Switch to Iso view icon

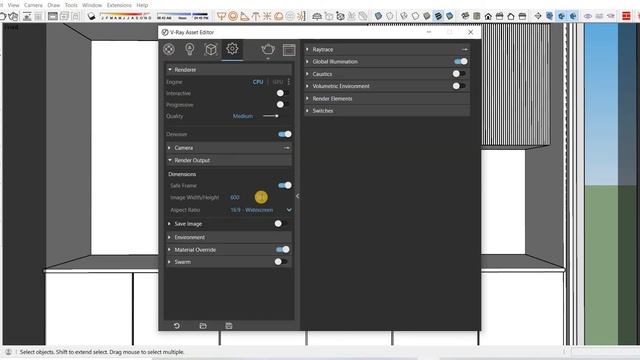click(465, 16)
